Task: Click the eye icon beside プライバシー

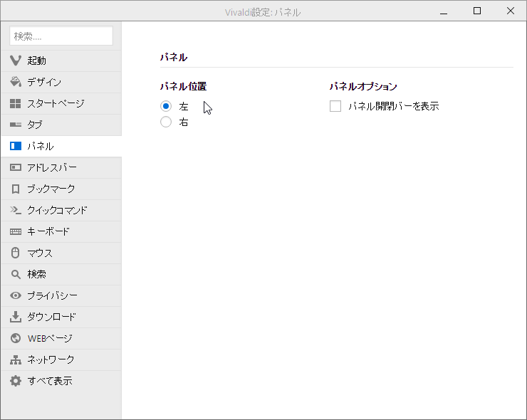Action: coord(16,295)
